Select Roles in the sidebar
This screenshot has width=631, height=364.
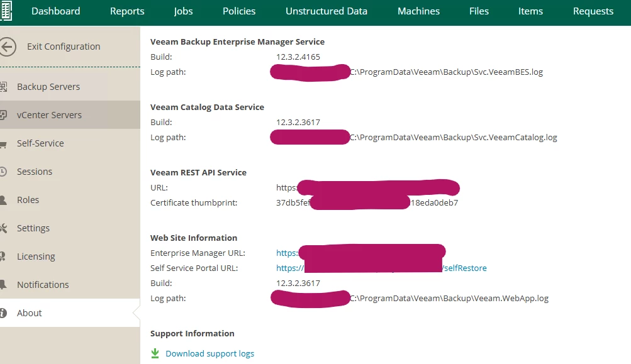coord(70,199)
